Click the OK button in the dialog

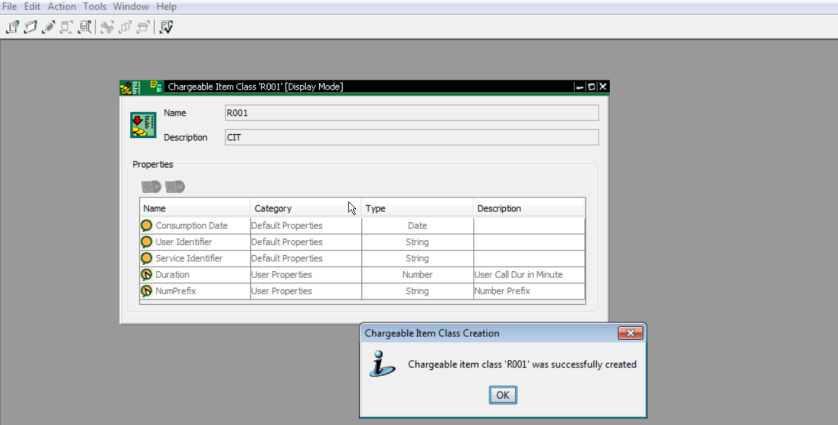pyautogui.click(x=503, y=395)
